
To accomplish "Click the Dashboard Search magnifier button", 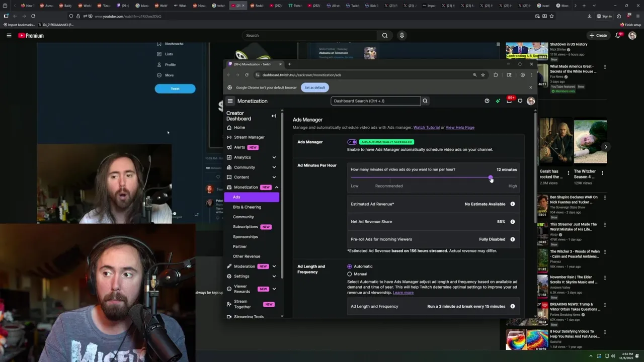I will tap(425, 101).
